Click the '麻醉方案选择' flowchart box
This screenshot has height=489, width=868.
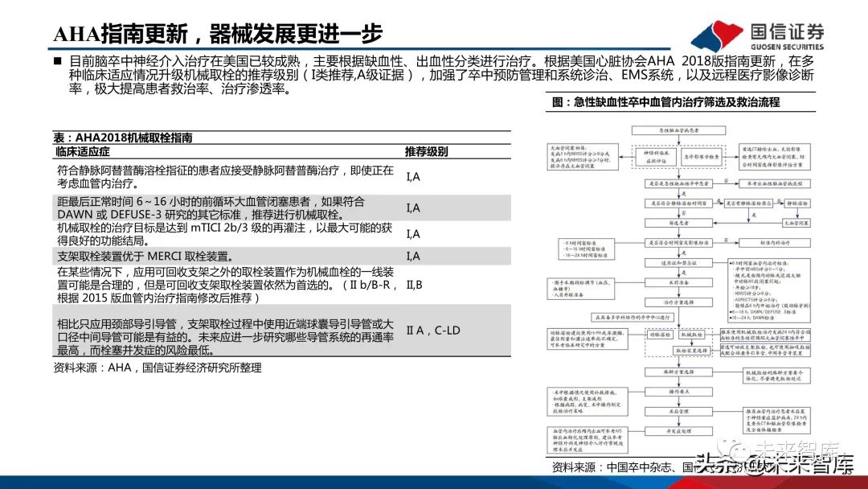coord(678,372)
